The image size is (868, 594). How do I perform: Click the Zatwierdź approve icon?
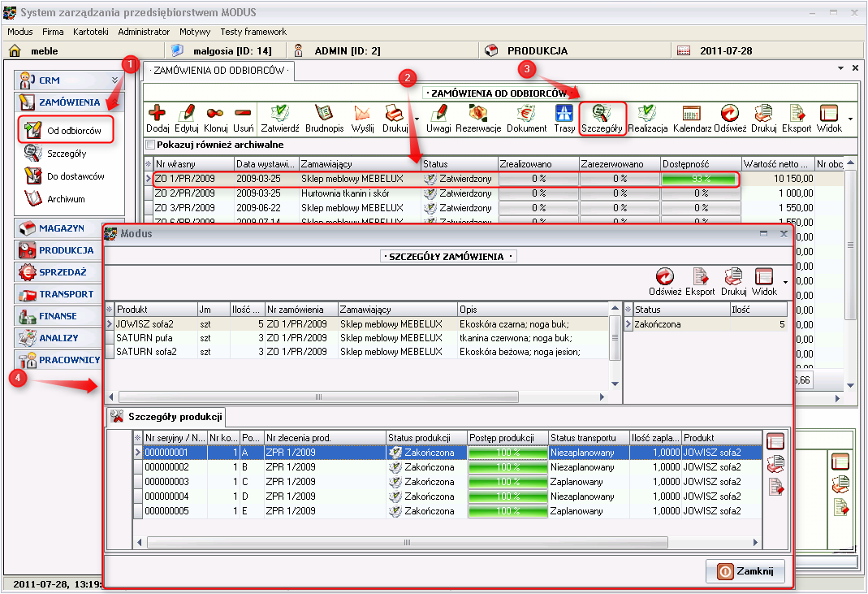[x=280, y=113]
